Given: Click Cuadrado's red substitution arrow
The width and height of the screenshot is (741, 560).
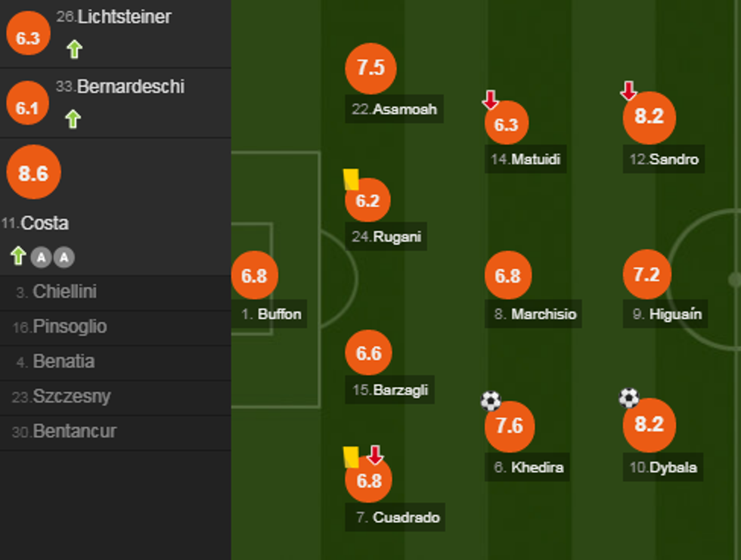Looking at the screenshot, I should pyautogui.click(x=375, y=455).
